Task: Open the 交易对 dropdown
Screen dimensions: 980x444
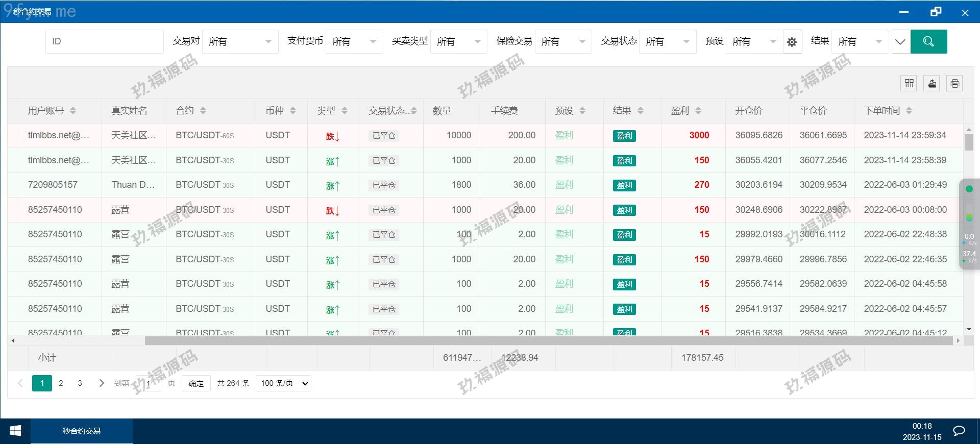Action: click(240, 41)
